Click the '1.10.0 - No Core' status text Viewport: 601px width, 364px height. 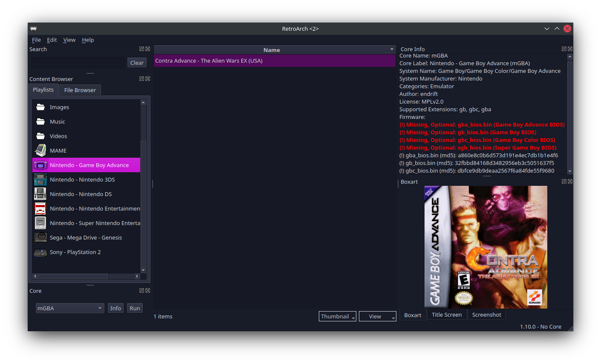point(540,326)
